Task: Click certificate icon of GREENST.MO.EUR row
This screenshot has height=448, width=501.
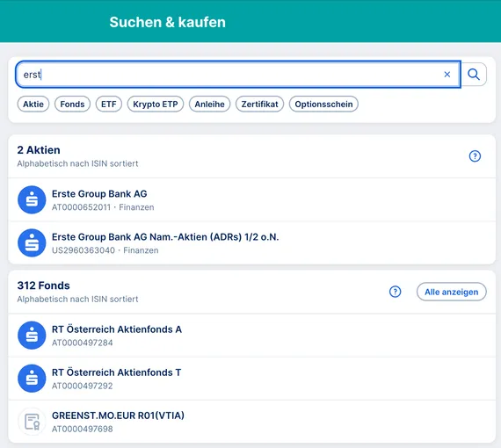Action: pos(32,422)
